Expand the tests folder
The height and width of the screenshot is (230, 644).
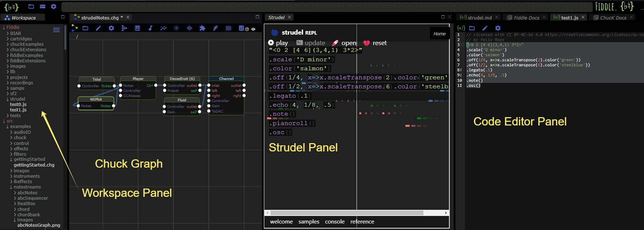8,116
